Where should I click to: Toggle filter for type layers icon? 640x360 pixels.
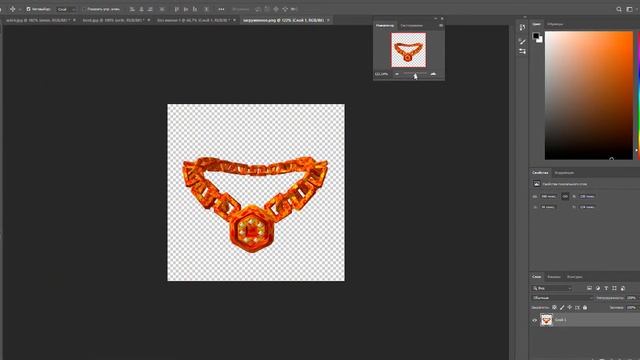(606, 288)
